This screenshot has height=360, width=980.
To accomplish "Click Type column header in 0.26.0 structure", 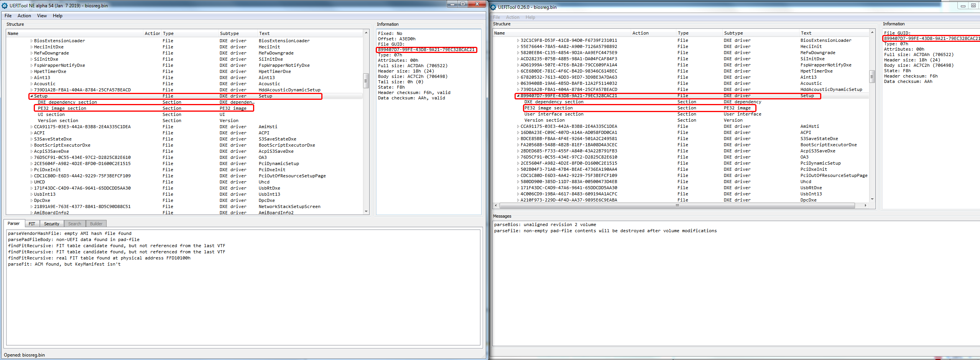I will [x=699, y=33].
